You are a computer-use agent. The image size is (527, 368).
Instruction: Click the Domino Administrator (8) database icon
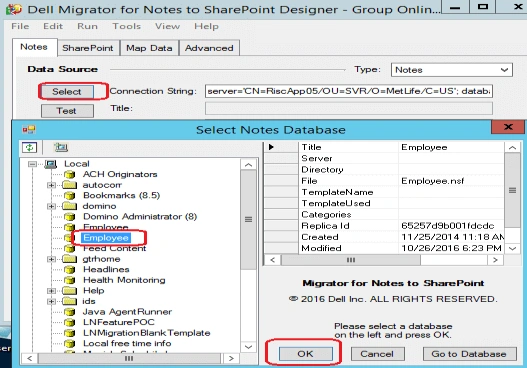(x=69, y=217)
